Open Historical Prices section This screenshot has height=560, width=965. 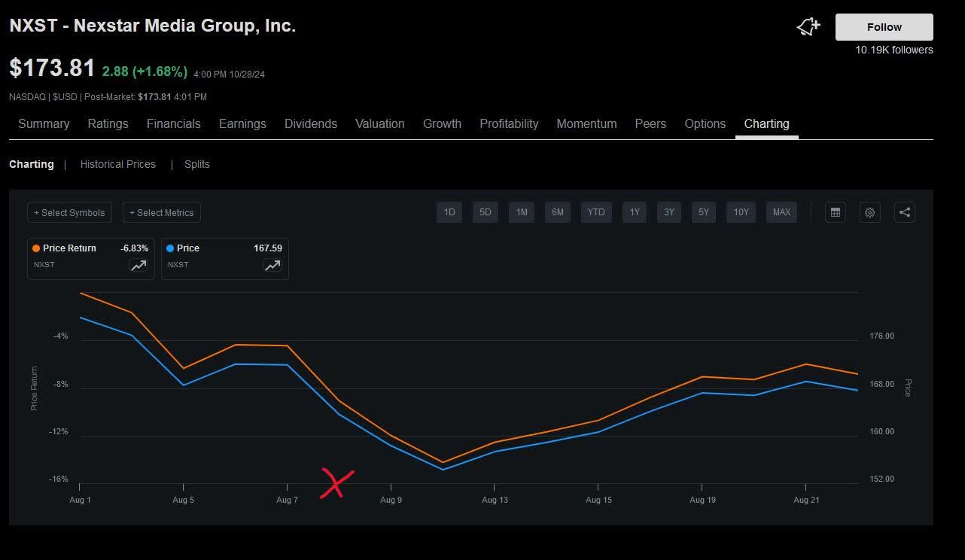click(118, 164)
